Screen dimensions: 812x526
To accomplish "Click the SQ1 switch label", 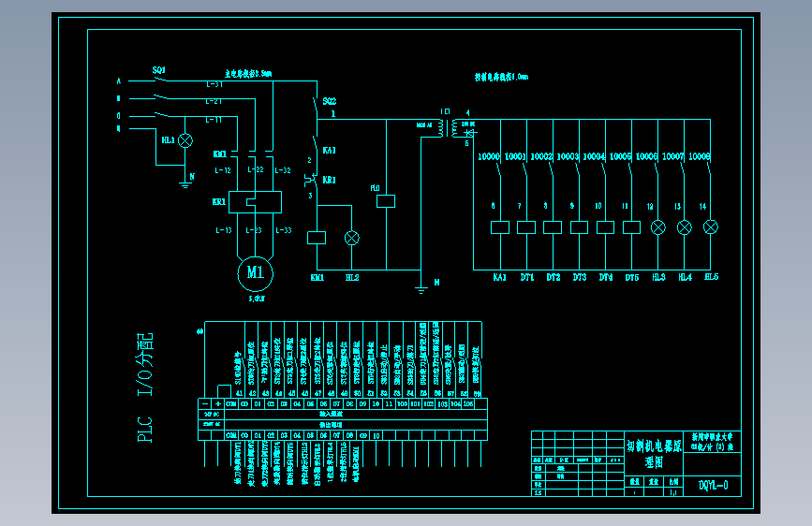I will [x=159, y=70].
